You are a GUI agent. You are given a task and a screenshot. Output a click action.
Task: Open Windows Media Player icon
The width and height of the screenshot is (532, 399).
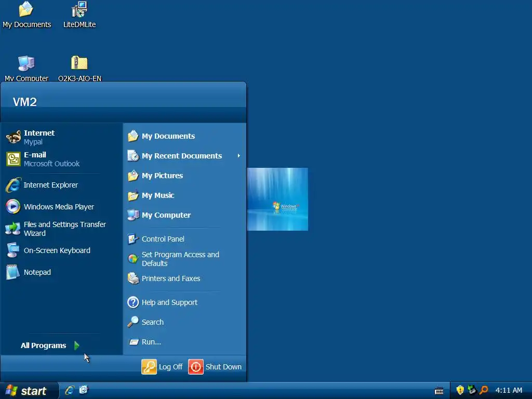(x=13, y=207)
